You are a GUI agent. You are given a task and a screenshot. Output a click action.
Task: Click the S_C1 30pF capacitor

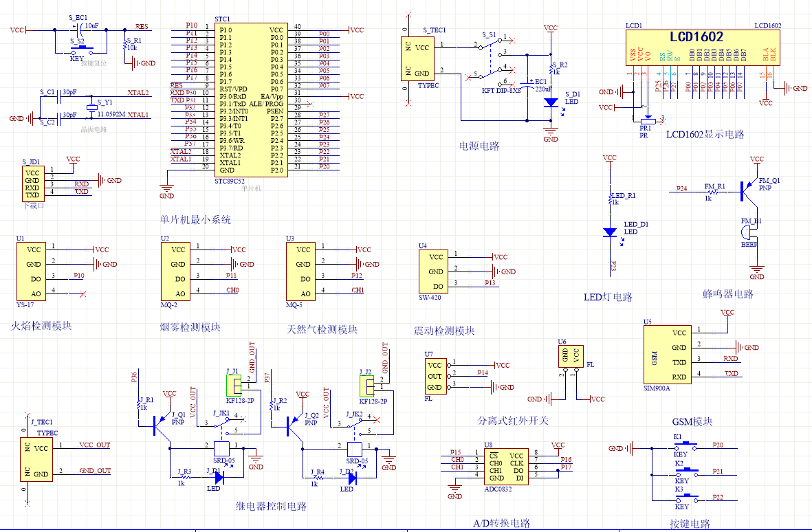point(59,96)
